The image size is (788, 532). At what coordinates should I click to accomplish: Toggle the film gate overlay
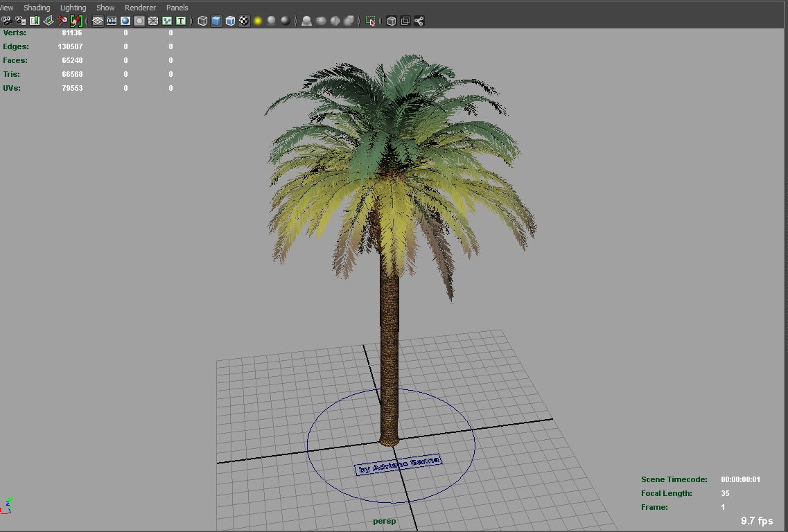(x=112, y=21)
